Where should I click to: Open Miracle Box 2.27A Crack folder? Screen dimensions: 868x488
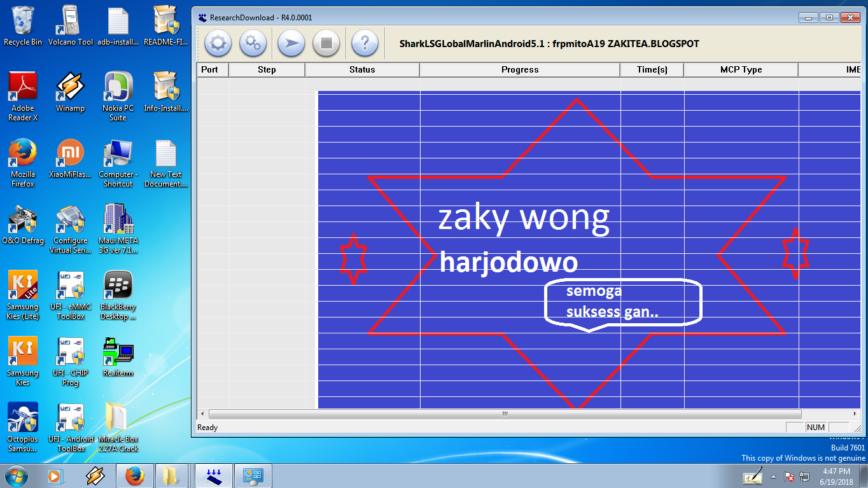point(118,427)
